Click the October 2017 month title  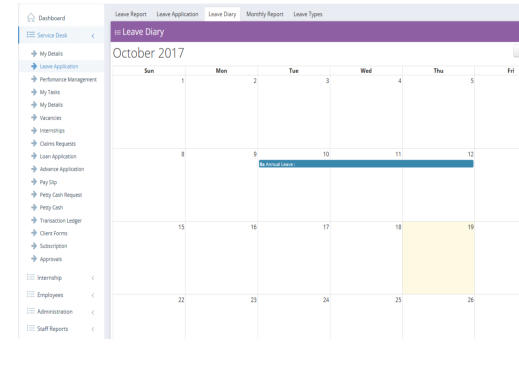(148, 53)
